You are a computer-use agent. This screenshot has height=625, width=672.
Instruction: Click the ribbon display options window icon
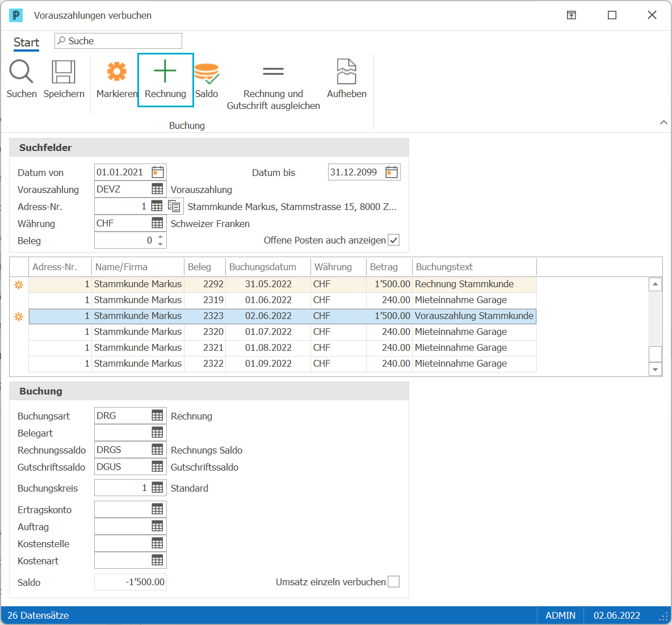pos(572,15)
